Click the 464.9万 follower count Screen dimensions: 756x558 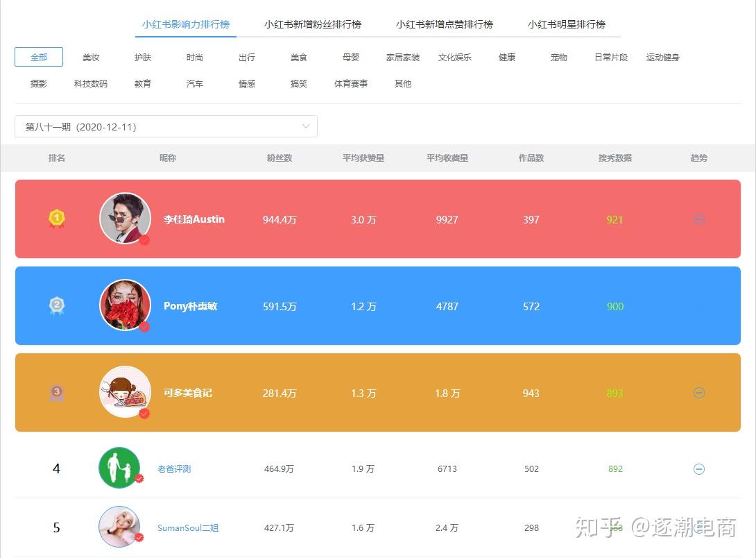pyautogui.click(x=279, y=468)
